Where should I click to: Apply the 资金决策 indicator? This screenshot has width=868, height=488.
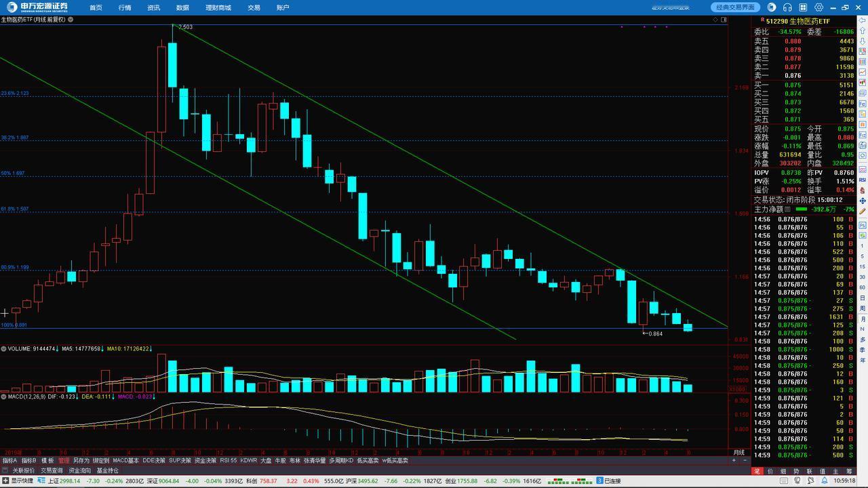(x=205, y=460)
